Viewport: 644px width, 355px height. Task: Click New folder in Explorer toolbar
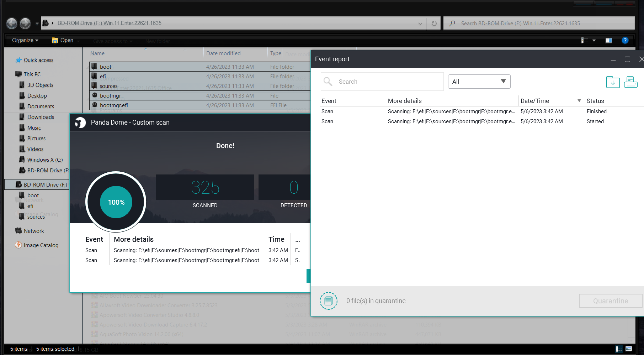158,41
